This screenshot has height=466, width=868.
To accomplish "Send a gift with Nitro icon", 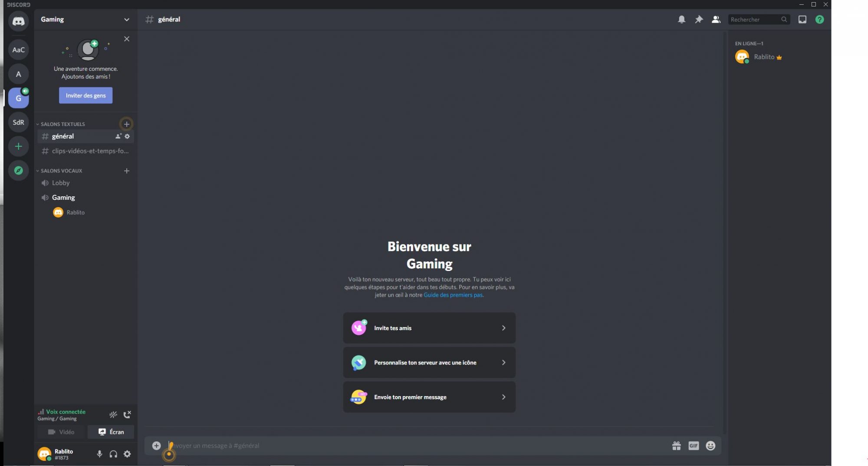I will click(x=676, y=446).
